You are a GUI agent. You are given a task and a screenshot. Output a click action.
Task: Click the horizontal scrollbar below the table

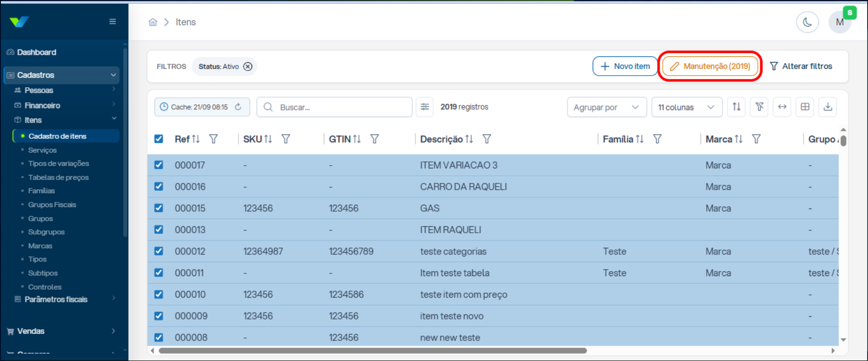pyautogui.click(x=372, y=350)
